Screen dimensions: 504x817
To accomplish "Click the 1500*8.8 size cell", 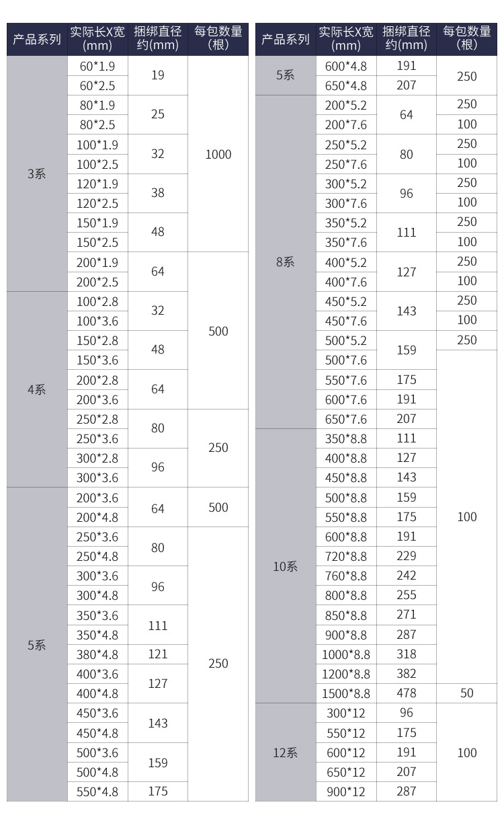I will click(346, 693).
